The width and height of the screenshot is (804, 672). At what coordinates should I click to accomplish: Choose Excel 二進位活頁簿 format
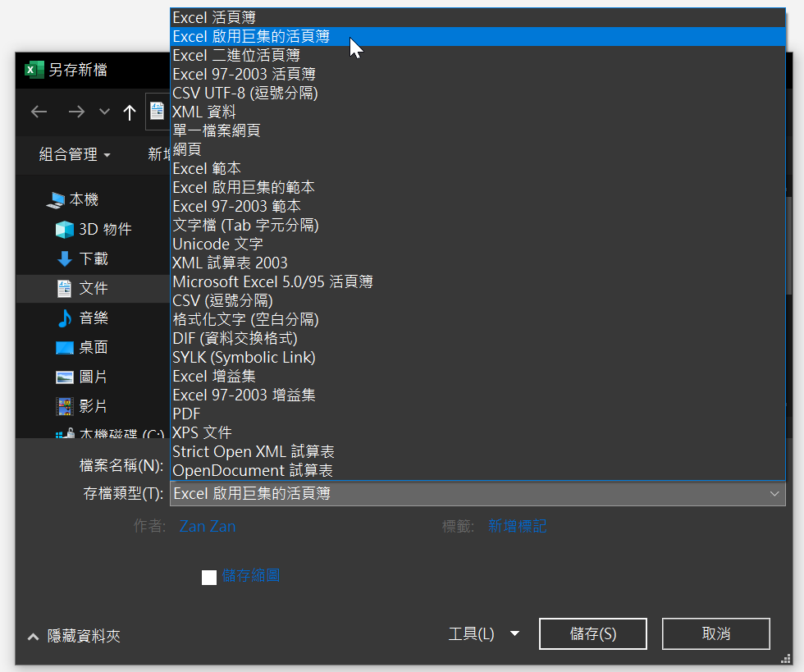tap(477, 56)
